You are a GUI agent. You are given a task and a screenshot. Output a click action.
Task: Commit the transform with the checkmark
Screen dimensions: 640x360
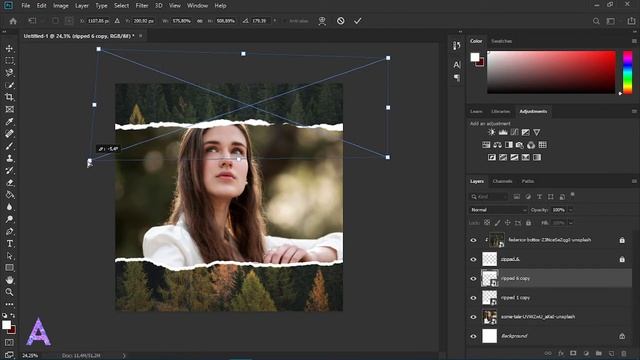[358, 21]
